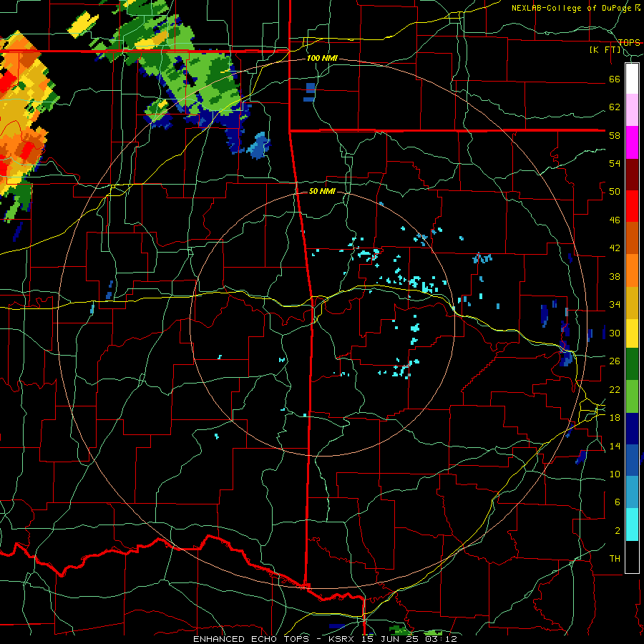The height and width of the screenshot is (644, 644).
Task: Click the black TH legend swatch
Action: 632,557
